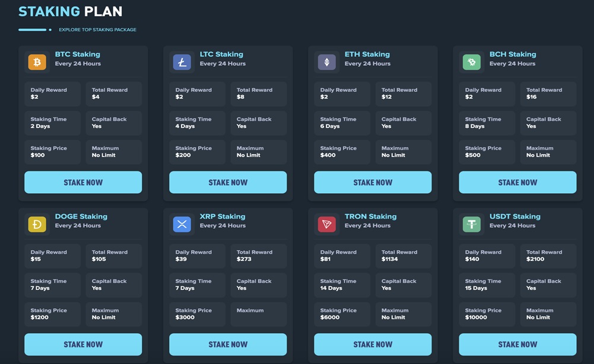This screenshot has height=364, width=594.
Task: Open the USDT Staking title
Action: click(514, 216)
